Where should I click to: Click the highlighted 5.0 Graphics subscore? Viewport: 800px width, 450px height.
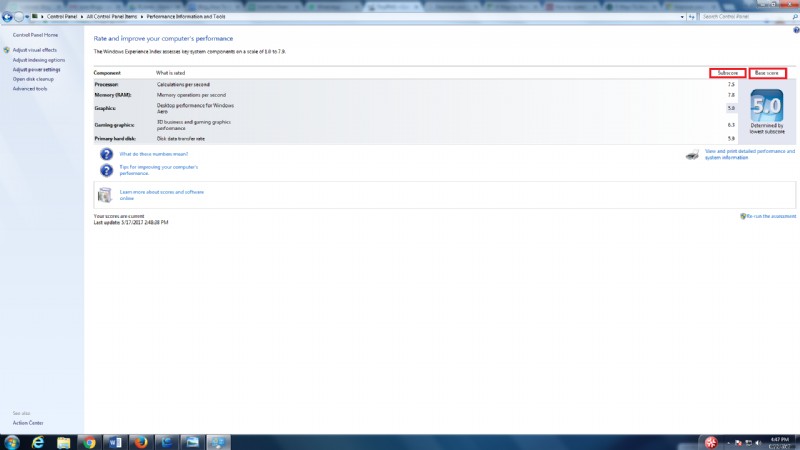pos(731,108)
